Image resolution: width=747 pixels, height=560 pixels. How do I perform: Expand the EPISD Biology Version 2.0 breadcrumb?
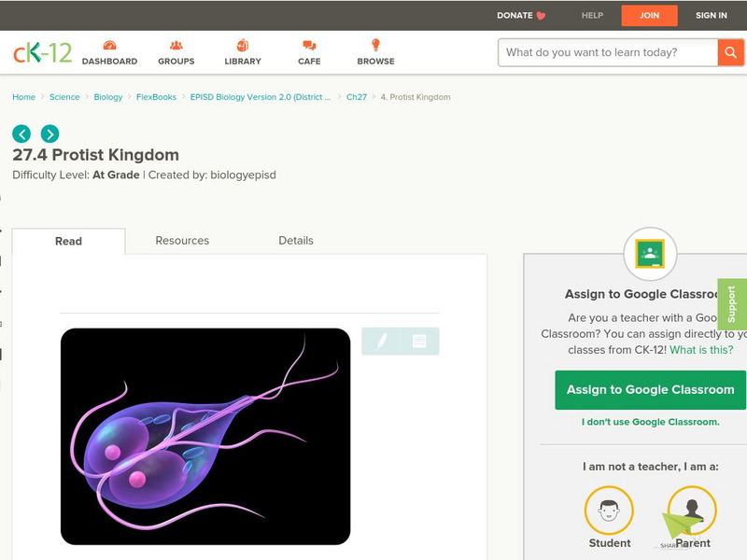coord(259,96)
